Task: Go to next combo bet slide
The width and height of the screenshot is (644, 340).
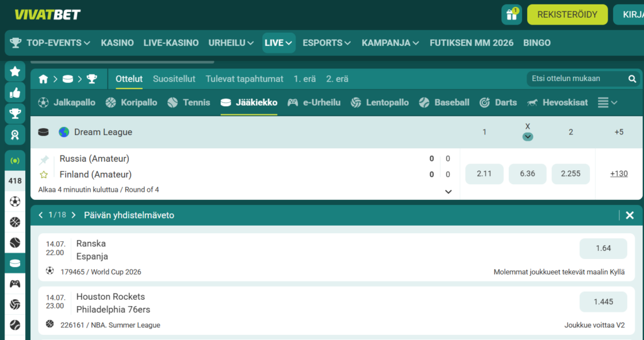Action: 74,215
